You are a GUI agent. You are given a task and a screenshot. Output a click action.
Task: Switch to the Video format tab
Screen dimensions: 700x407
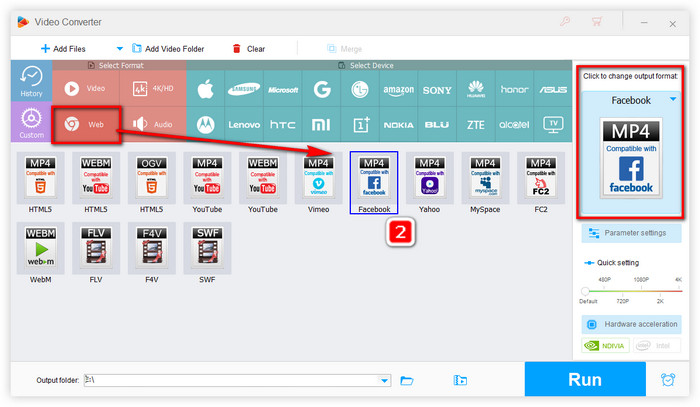[86, 88]
